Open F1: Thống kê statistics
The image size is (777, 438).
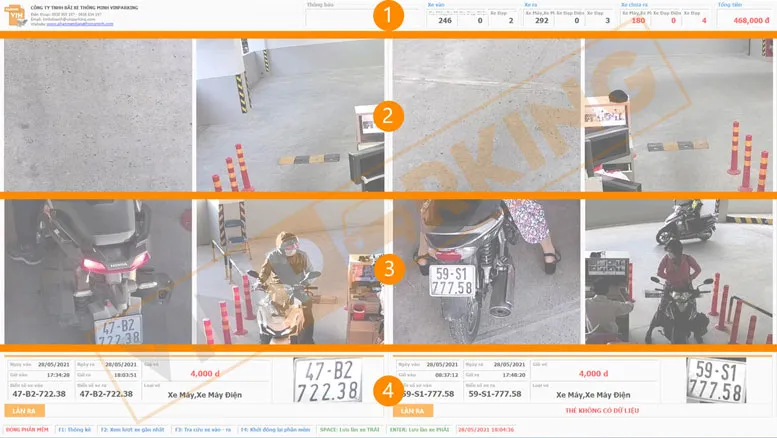click(x=75, y=430)
